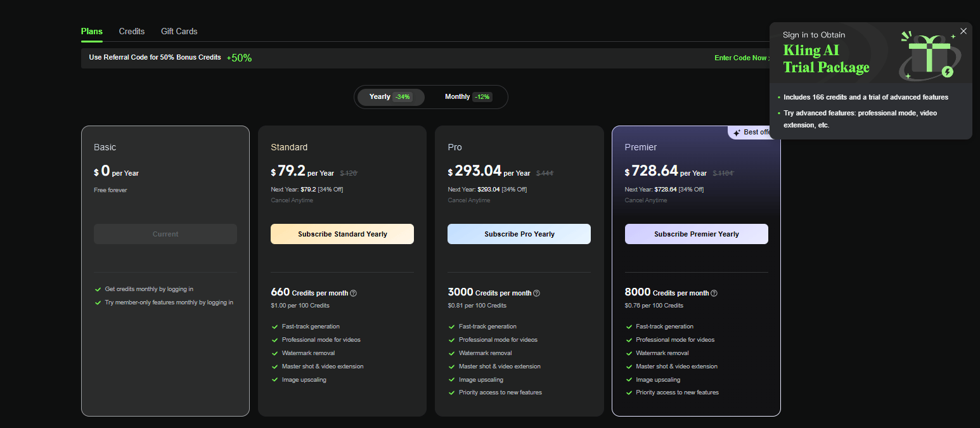Click Standard plan's Watermark removal feature
Image resolution: width=980 pixels, height=428 pixels.
click(308, 353)
